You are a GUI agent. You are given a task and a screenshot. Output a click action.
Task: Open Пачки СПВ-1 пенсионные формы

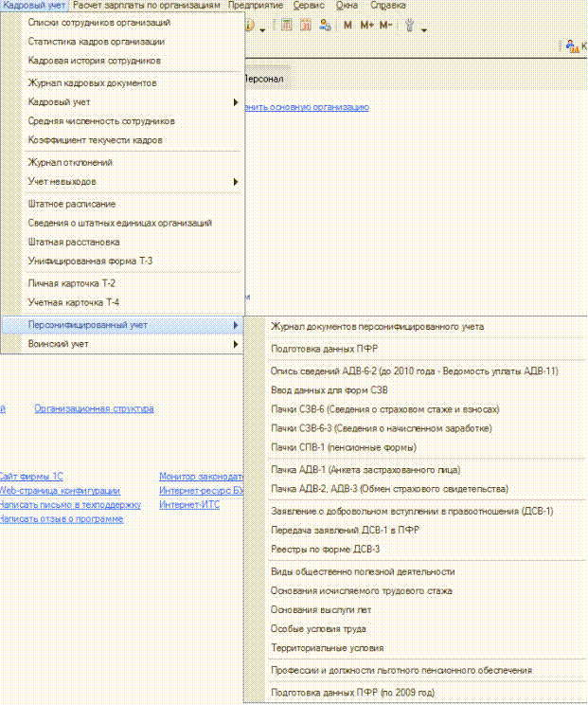pyautogui.click(x=416, y=447)
